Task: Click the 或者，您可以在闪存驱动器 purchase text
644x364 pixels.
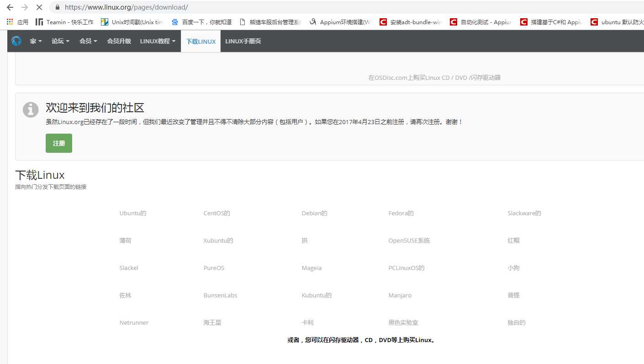Action: (x=361, y=340)
